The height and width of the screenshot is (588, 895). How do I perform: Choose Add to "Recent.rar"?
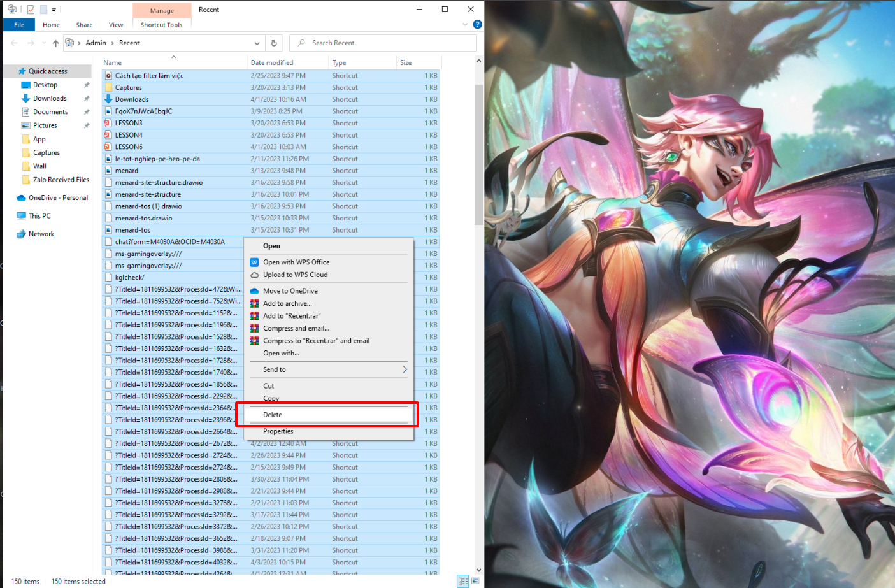(328, 316)
